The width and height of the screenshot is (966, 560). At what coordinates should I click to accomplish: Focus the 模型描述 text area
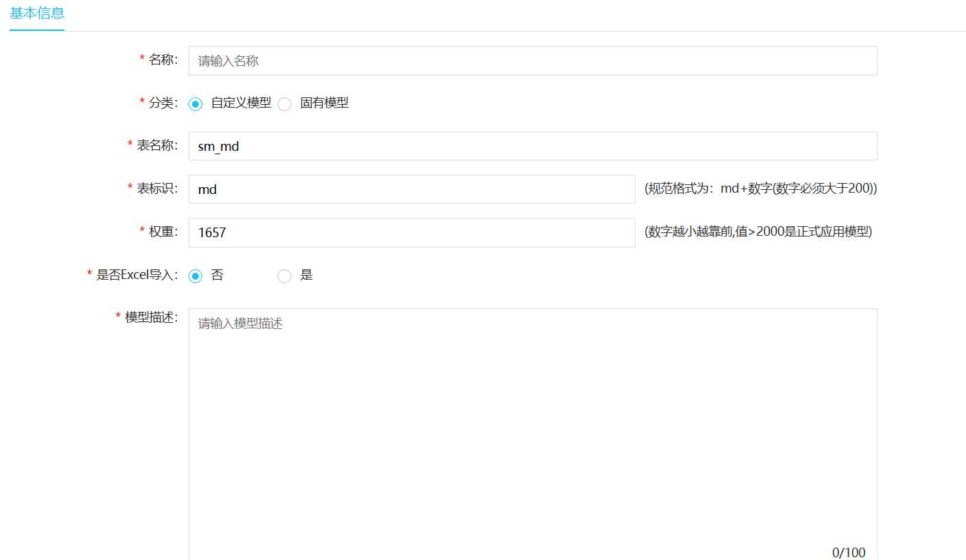[x=532, y=432]
